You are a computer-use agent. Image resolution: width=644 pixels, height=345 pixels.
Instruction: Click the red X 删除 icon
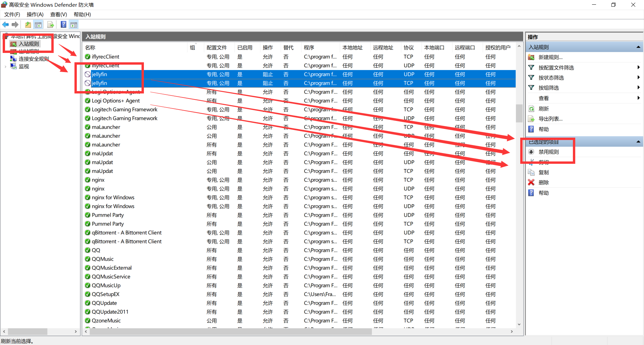[x=531, y=182]
